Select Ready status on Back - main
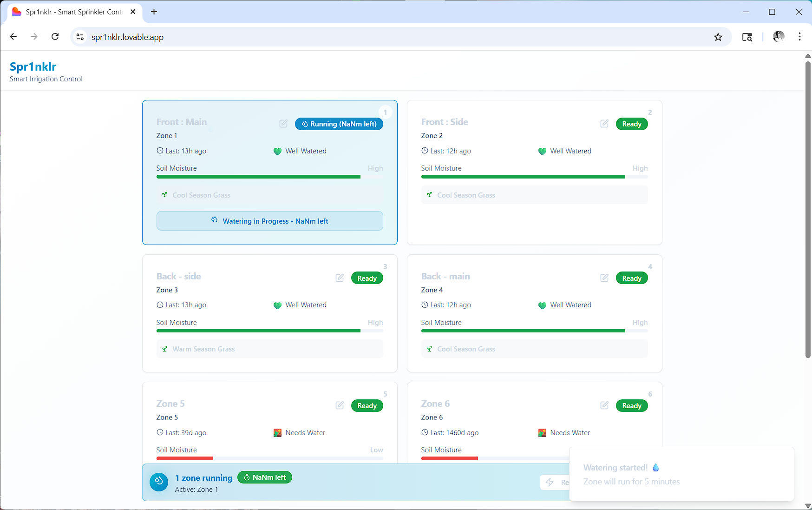812x510 pixels. tap(631, 278)
